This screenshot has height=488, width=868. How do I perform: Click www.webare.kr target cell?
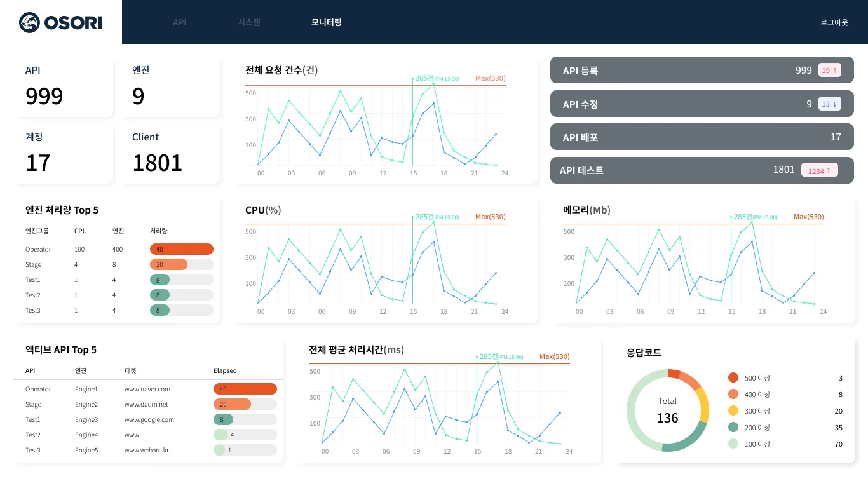click(x=147, y=450)
